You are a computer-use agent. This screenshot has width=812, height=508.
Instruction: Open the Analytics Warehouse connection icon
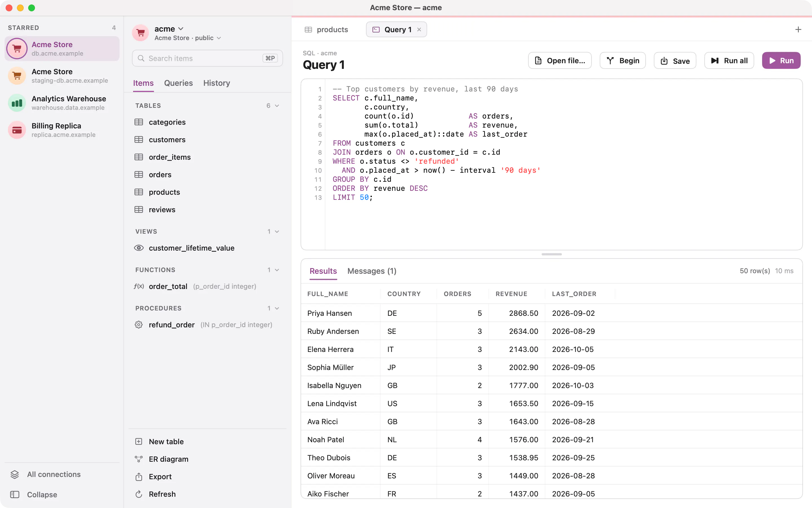click(17, 103)
